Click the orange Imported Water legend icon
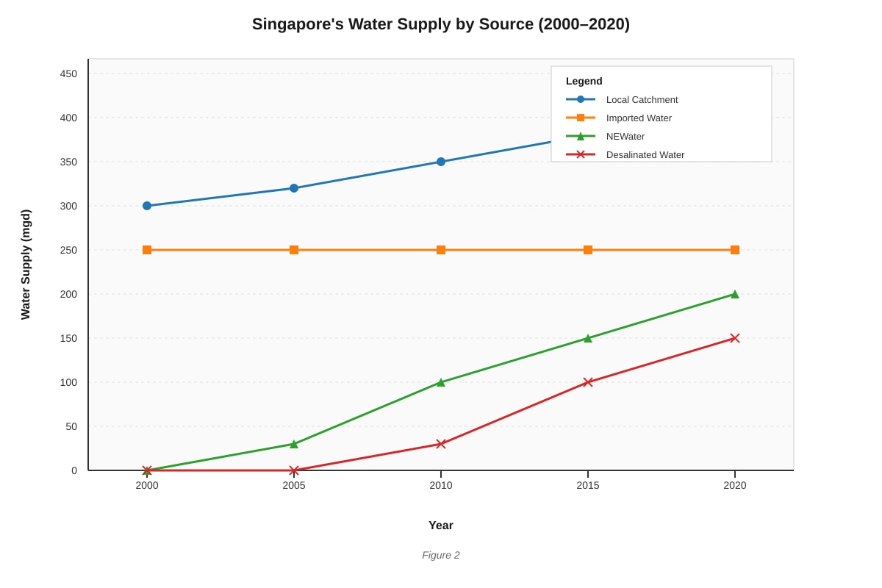 point(581,118)
